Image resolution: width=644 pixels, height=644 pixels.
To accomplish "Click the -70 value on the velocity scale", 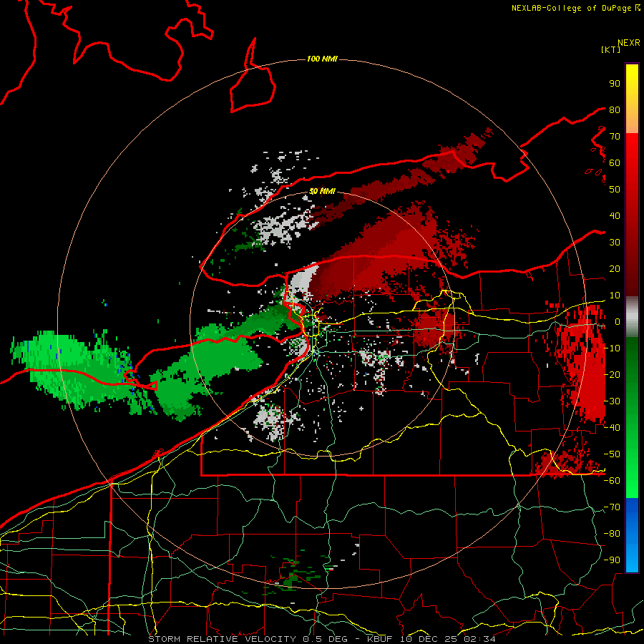I will (612, 507).
